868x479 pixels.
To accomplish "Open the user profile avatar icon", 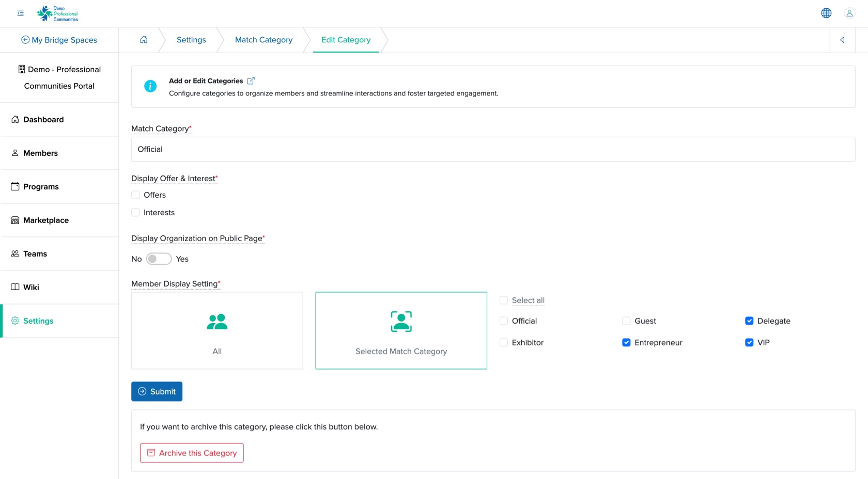I will click(849, 13).
